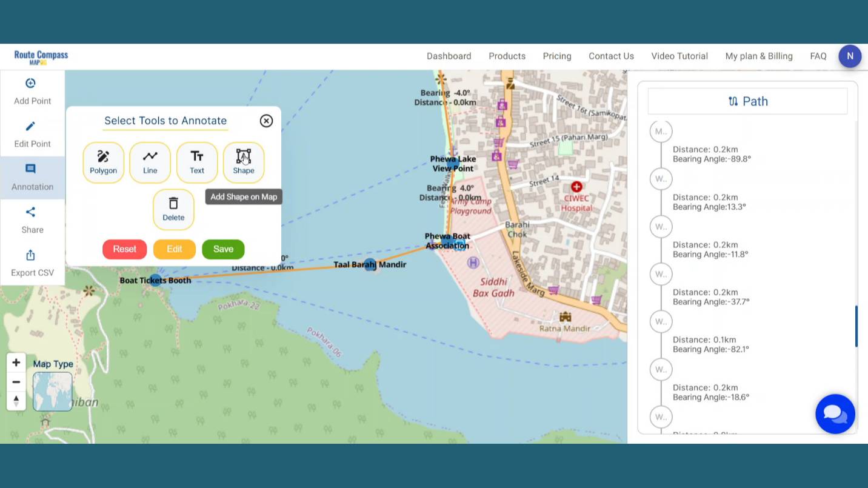The image size is (868, 488).
Task: Click the Route Compass logo
Action: tap(41, 57)
